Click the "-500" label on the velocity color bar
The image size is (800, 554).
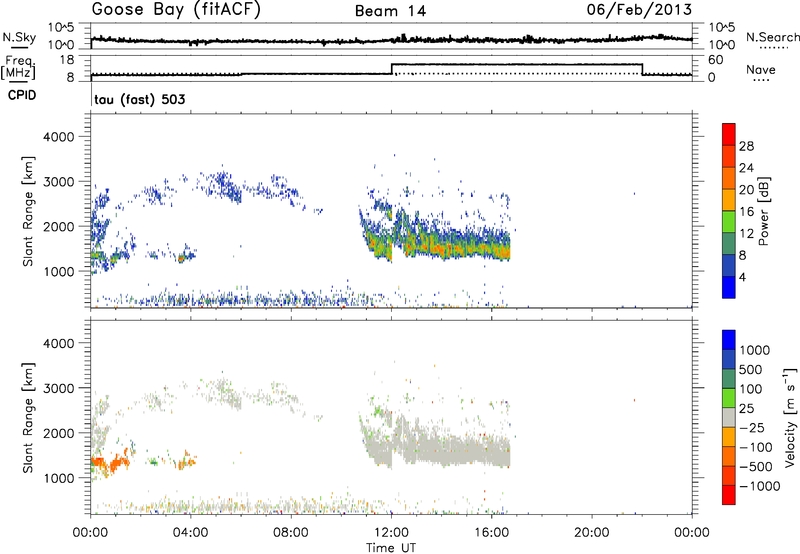click(x=756, y=467)
